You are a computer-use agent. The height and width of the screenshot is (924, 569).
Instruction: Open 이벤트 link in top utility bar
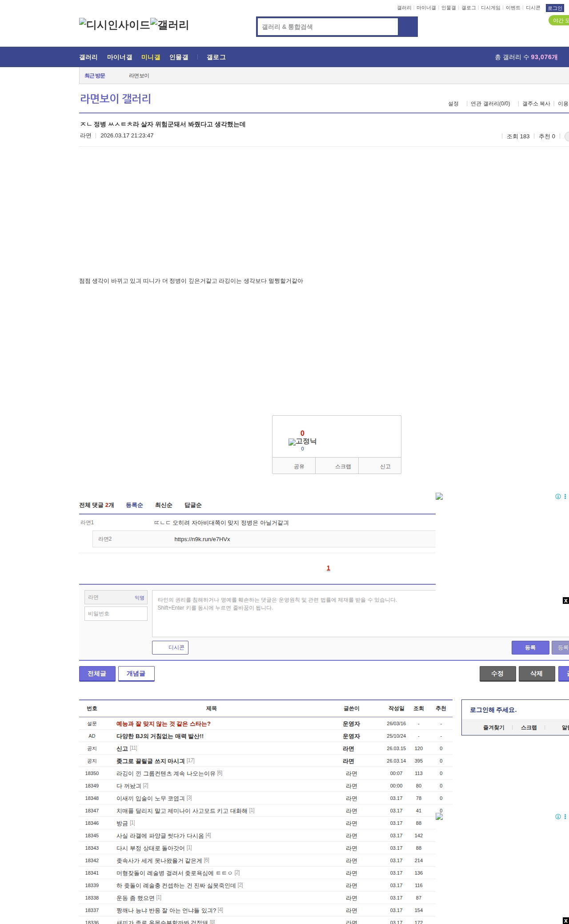pos(513,8)
